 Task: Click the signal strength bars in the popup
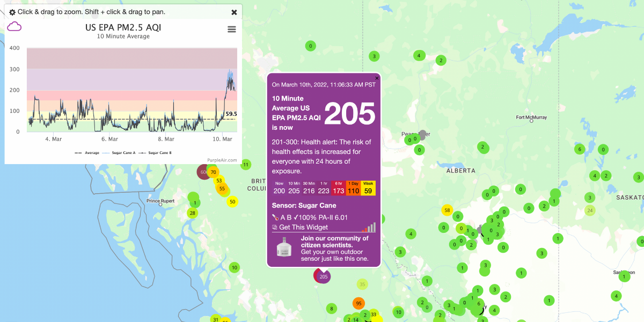369,228
